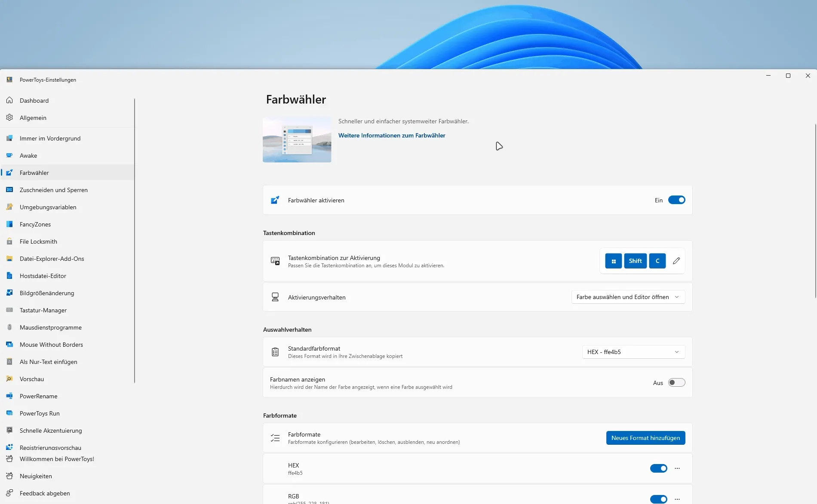The height and width of the screenshot is (504, 817).
Task: Edit the activation shortcut with pencil icon
Action: pos(676,261)
